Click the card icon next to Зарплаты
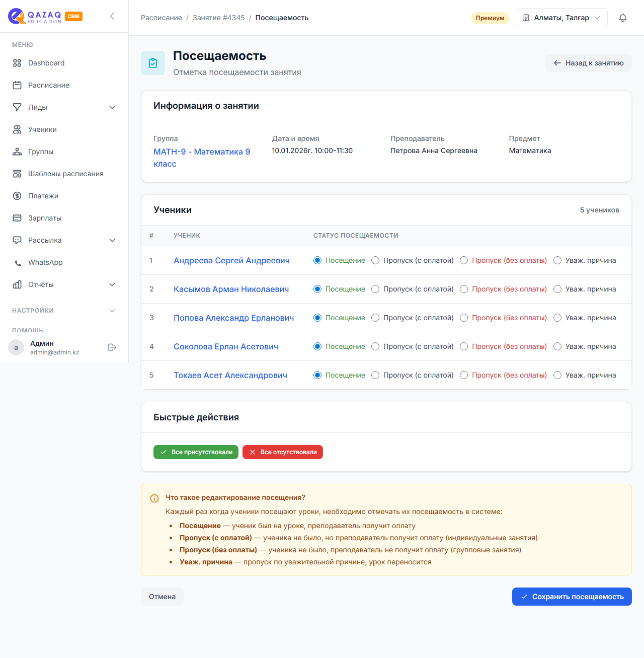This screenshot has height=658, width=644. tap(17, 218)
